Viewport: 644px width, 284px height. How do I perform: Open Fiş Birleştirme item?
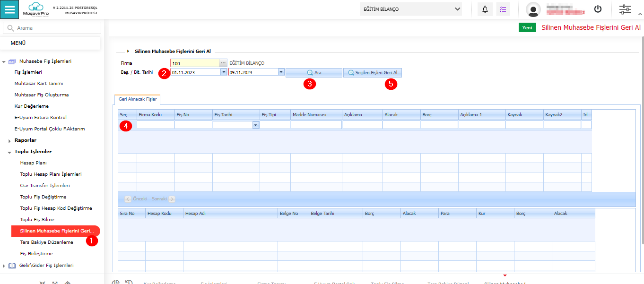[36, 254]
